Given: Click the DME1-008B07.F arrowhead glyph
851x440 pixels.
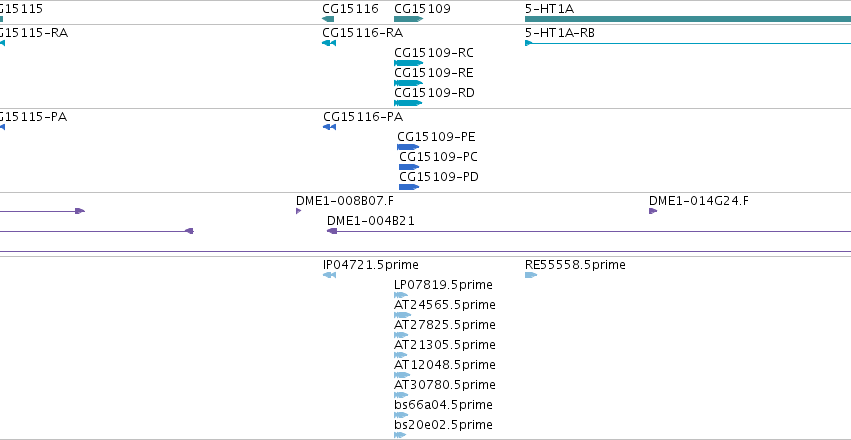Looking at the screenshot, I should [299, 211].
